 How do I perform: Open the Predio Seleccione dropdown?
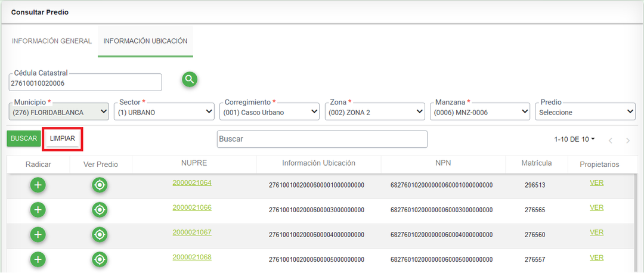pos(586,111)
